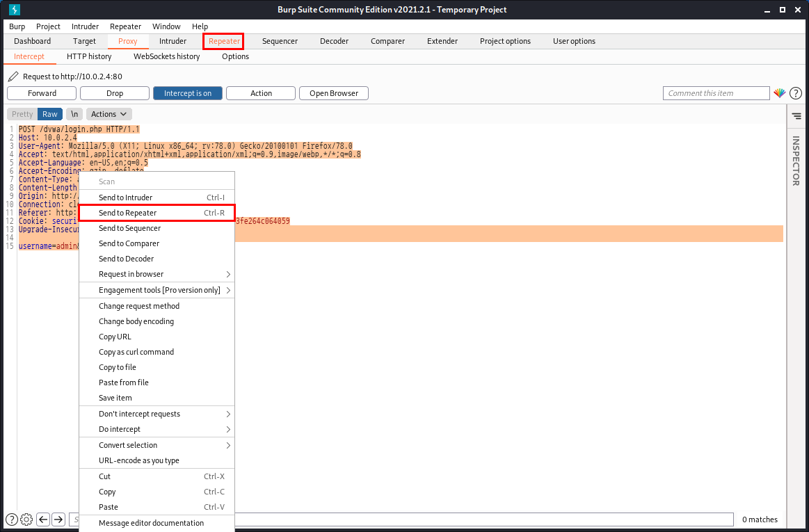Image resolution: width=809 pixels, height=532 pixels.
Task: Open the Decoder tab
Action: coord(335,41)
